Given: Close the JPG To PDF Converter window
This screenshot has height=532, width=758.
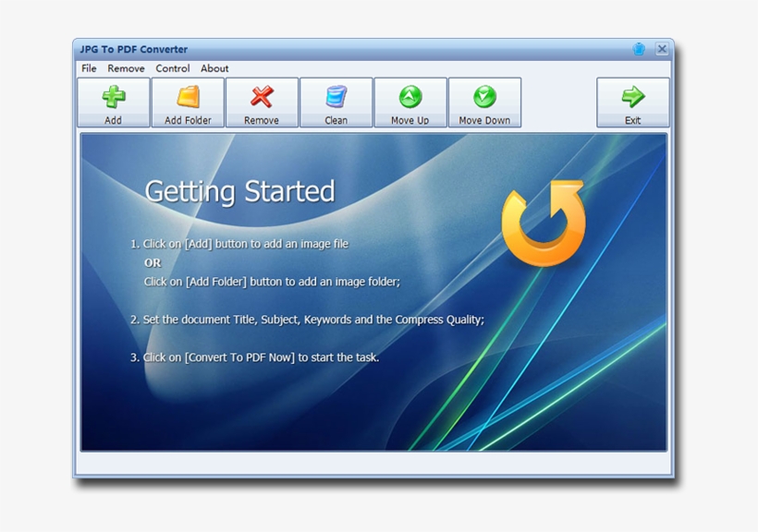Looking at the screenshot, I should (662, 49).
